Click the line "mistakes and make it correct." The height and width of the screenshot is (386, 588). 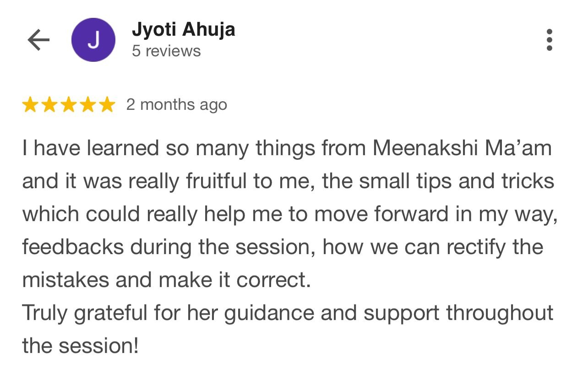167,280
